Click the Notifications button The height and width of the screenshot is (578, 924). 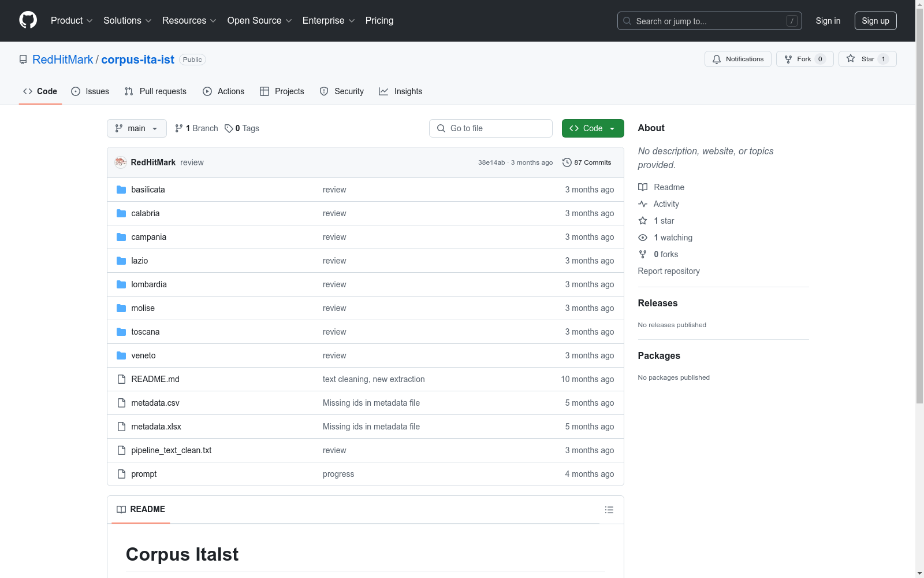point(738,59)
